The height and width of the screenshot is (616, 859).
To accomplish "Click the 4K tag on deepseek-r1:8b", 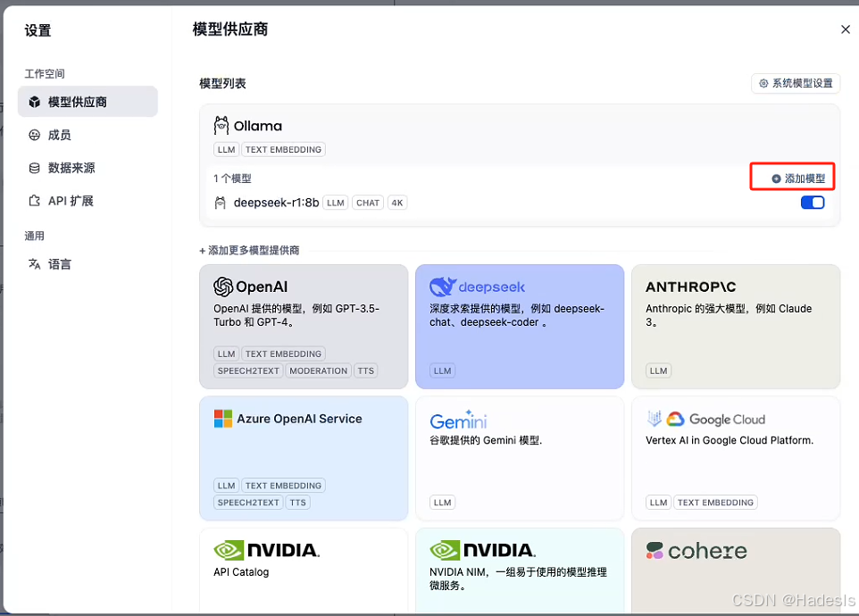I will click(x=397, y=203).
